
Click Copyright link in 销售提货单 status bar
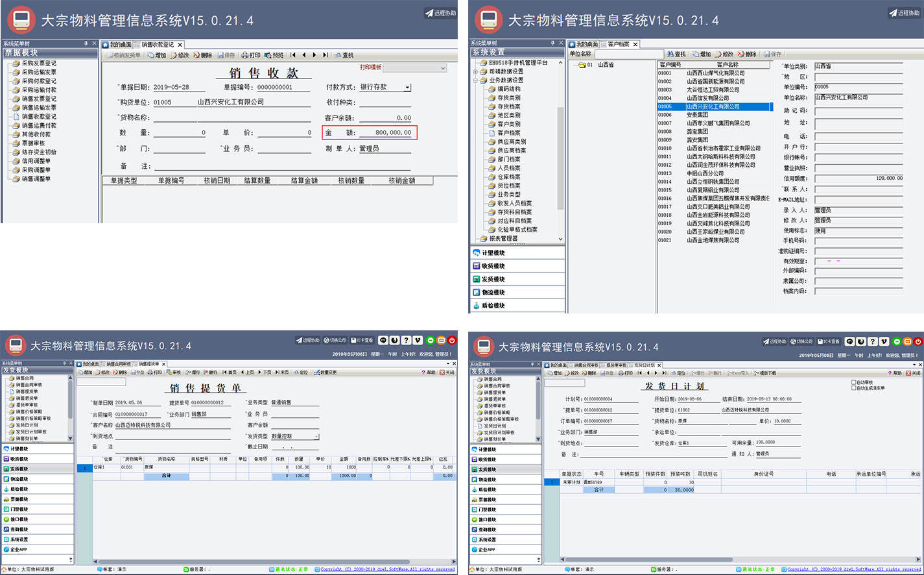[x=388, y=569]
